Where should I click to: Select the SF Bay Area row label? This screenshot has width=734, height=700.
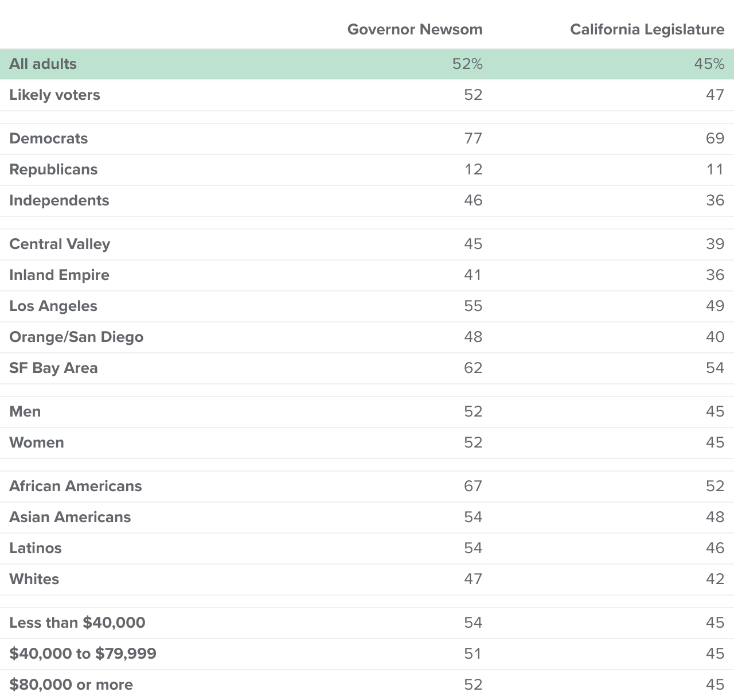coord(53,368)
